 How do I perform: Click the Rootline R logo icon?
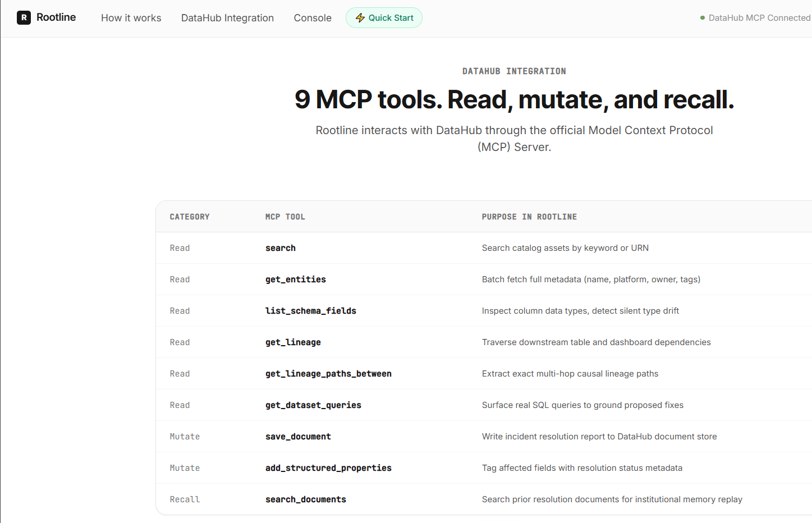click(24, 17)
